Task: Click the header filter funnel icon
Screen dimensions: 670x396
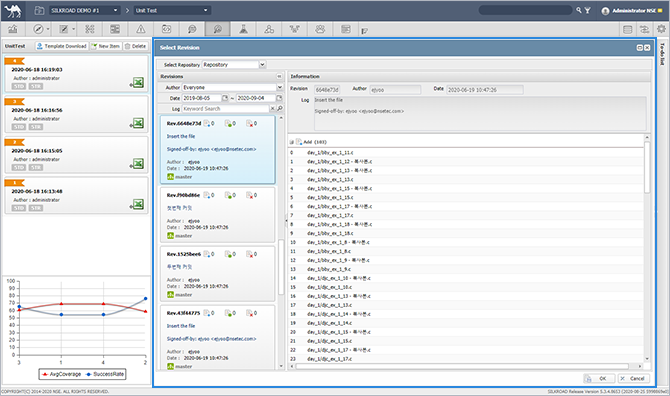Action: tap(588, 10)
